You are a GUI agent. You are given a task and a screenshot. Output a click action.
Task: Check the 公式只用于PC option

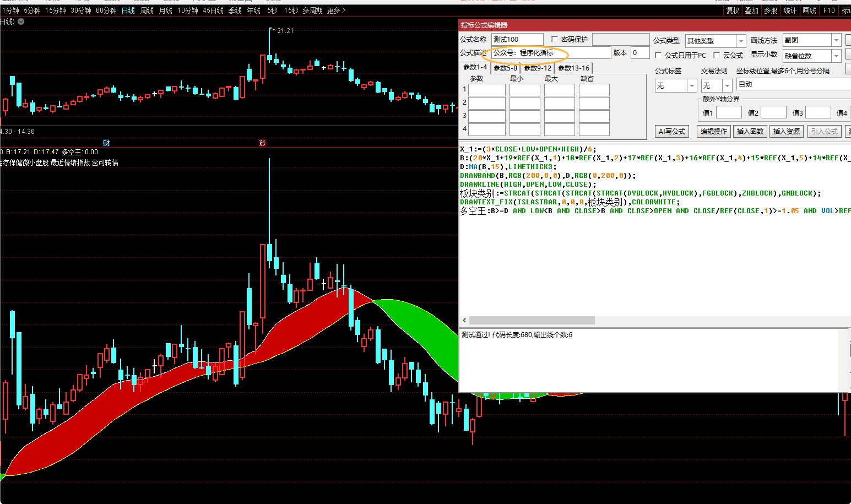click(658, 55)
